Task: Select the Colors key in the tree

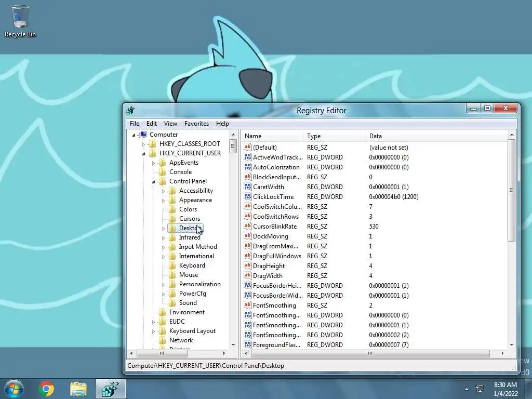Action: coord(188,209)
